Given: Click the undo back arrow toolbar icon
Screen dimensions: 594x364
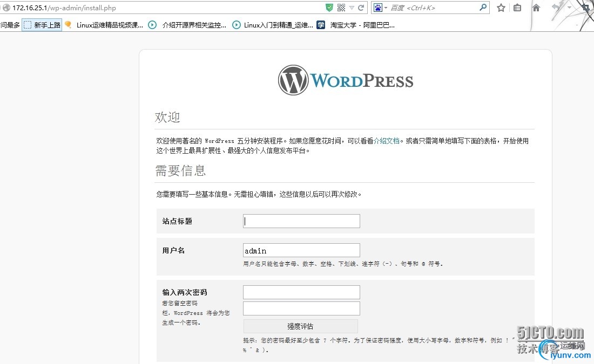Looking at the screenshot, I should click(x=556, y=7).
